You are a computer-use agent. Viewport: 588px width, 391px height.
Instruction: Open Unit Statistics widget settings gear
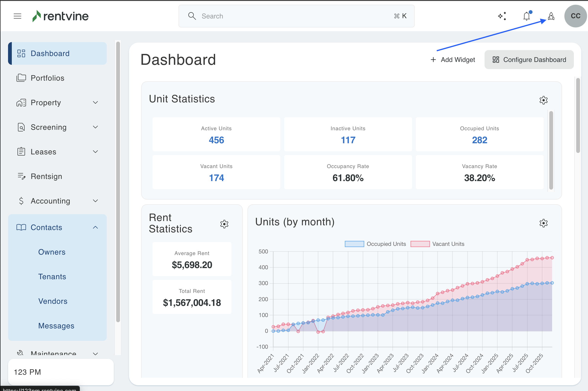click(543, 100)
